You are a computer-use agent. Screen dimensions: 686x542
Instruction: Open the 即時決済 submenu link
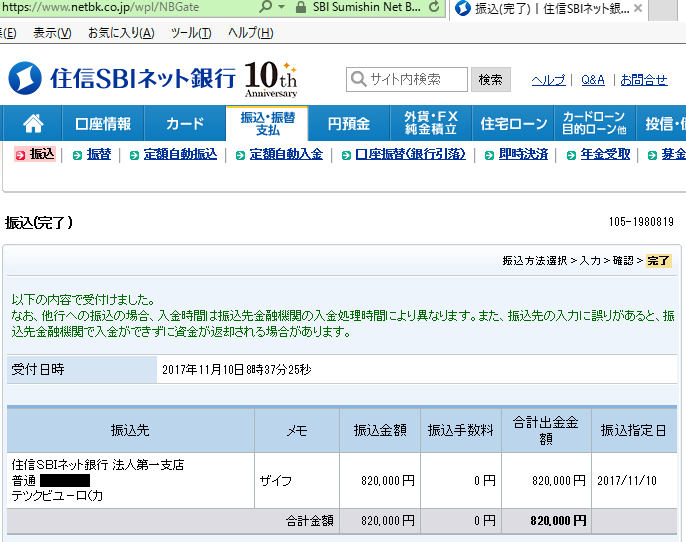[x=523, y=154]
